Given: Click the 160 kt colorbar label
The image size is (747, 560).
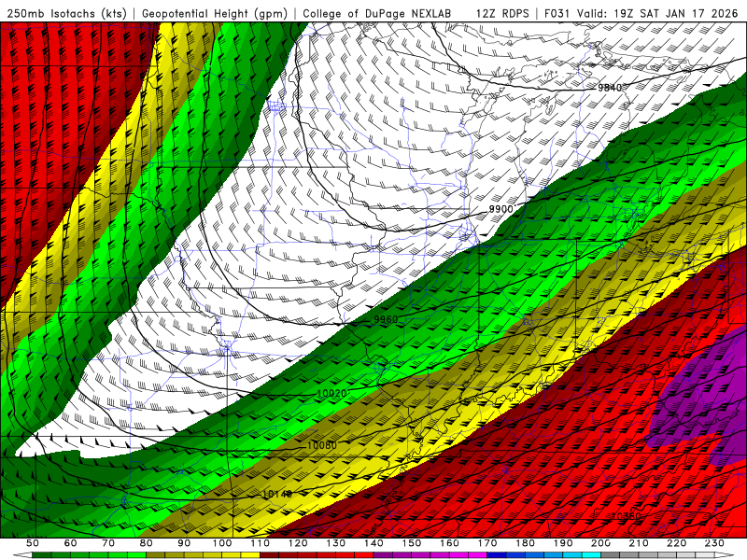Looking at the screenshot, I should (449, 543).
